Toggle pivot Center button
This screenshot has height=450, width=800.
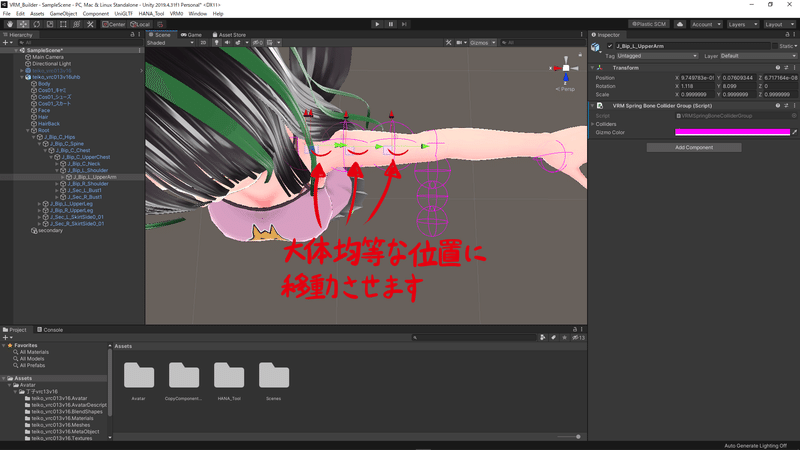[113, 24]
